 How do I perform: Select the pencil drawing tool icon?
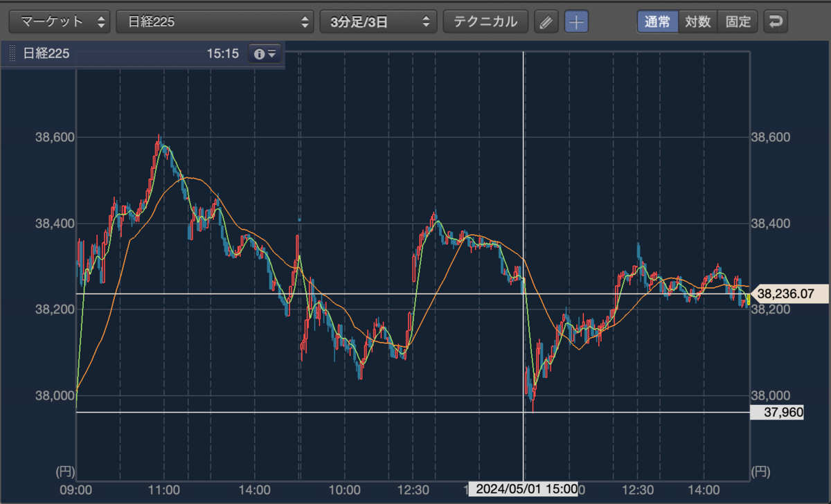pos(546,21)
